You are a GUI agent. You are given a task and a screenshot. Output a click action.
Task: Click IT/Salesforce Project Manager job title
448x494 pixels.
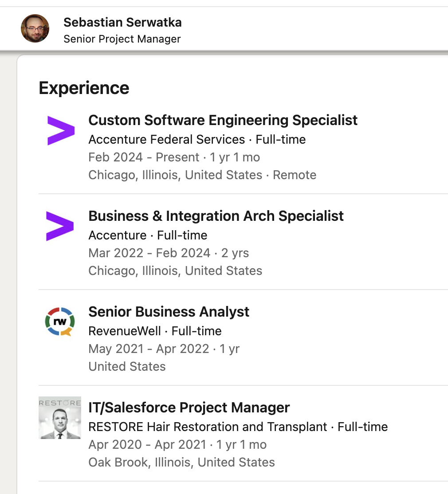(x=189, y=408)
